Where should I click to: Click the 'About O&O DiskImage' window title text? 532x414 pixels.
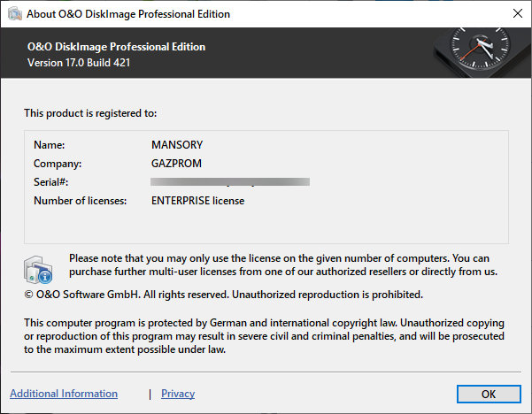pyautogui.click(x=129, y=14)
